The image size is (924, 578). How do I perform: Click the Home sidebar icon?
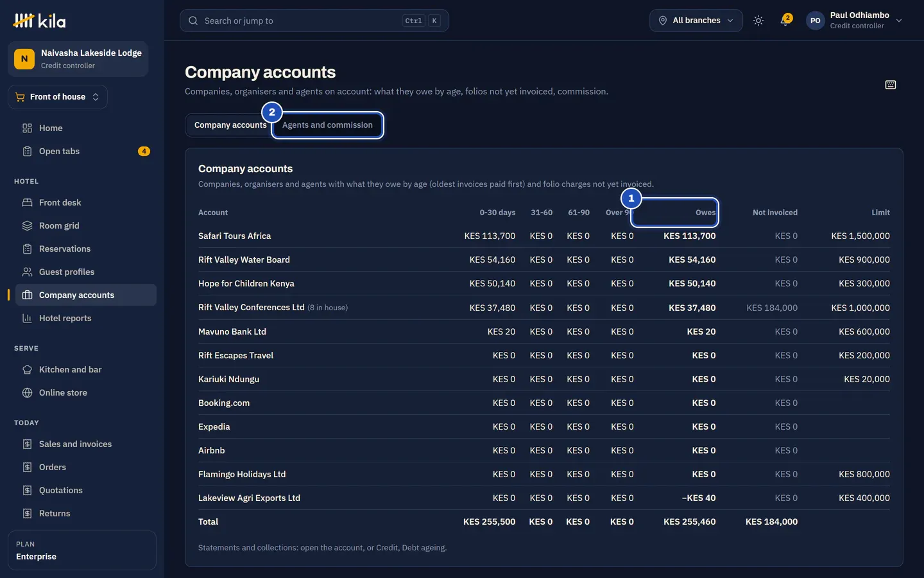tap(27, 128)
